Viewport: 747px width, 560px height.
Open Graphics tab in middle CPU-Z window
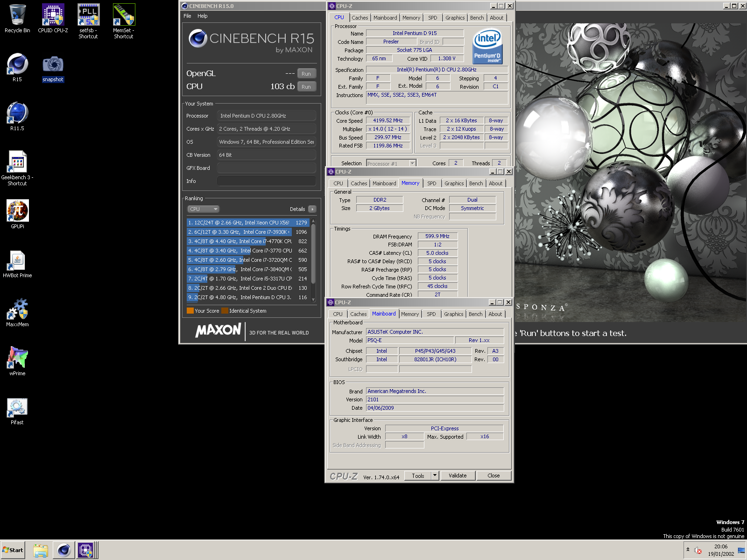[454, 183]
